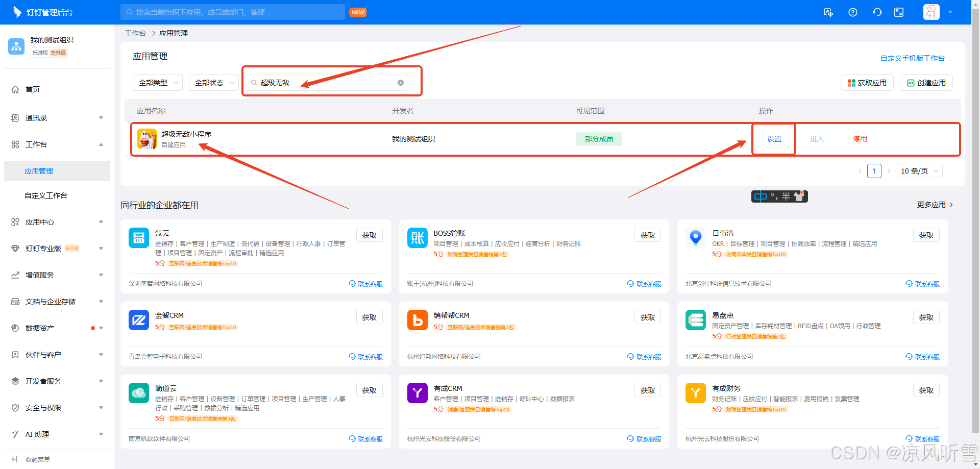The width and height of the screenshot is (980, 469).
Task: Open the help question mark icon
Action: click(x=853, y=12)
